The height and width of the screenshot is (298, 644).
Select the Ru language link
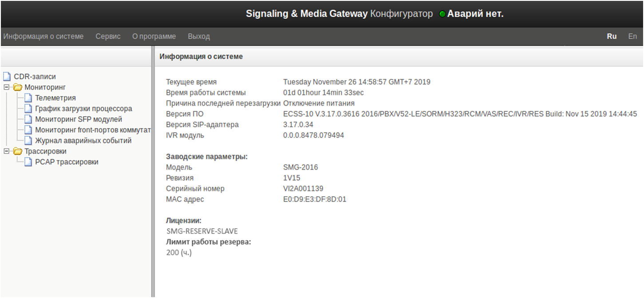(x=612, y=36)
